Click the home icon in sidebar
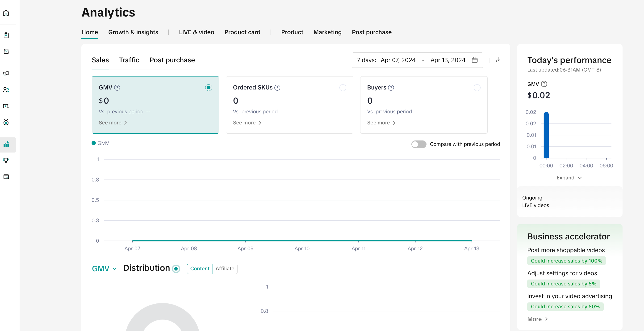 pyautogui.click(x=6, y=13)
